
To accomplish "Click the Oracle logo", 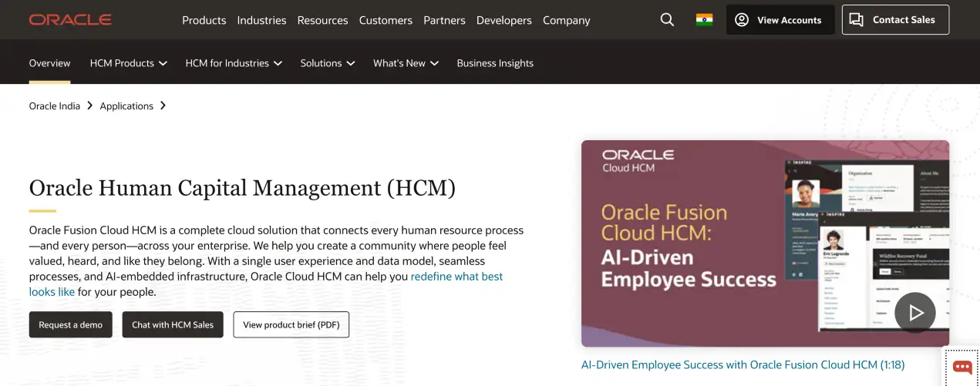I will pos(70,19).
